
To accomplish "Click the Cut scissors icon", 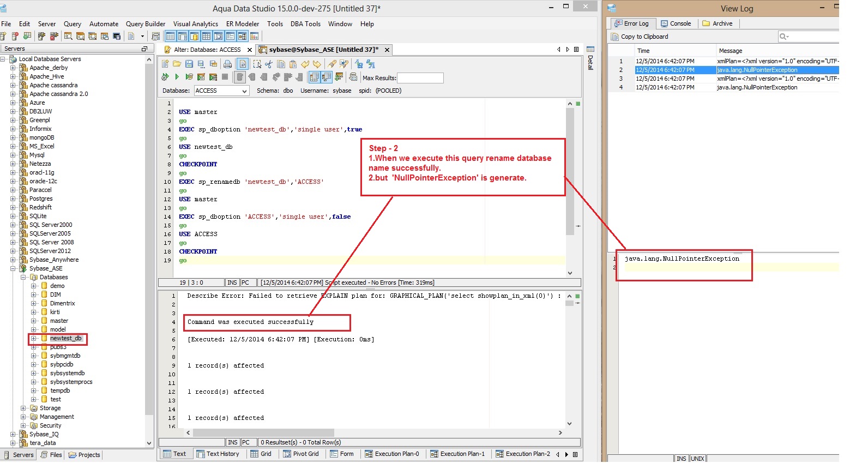I will [269, 64].
